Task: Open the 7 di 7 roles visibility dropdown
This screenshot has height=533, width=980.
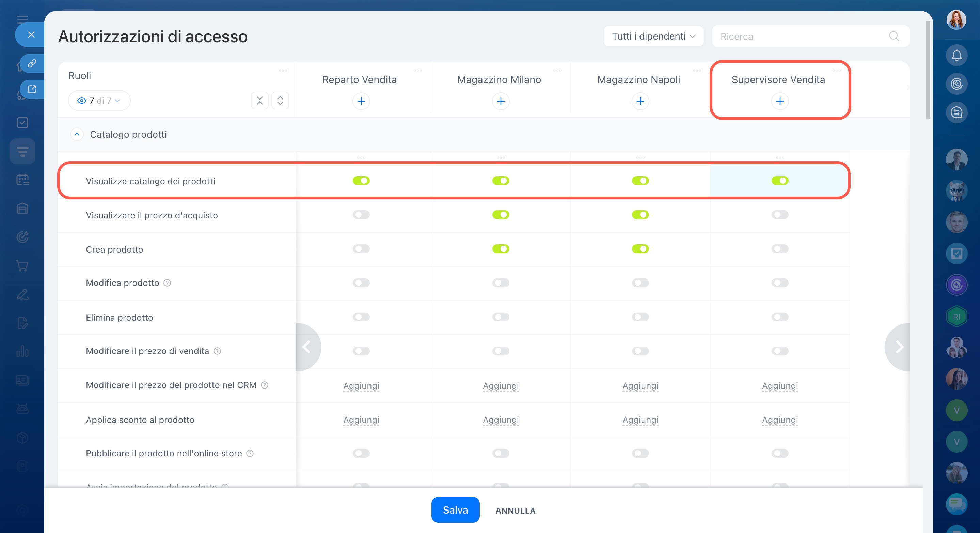Action: click(x=99, y=101)
